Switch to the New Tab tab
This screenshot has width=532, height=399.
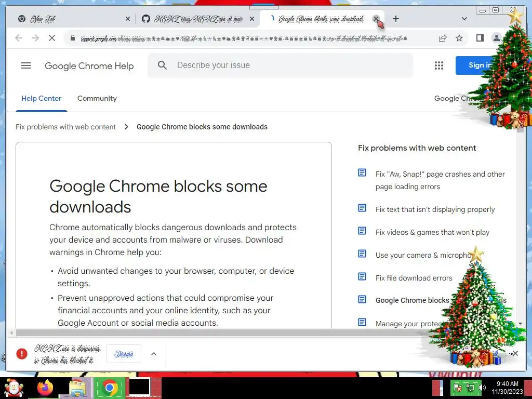[71, 19]
